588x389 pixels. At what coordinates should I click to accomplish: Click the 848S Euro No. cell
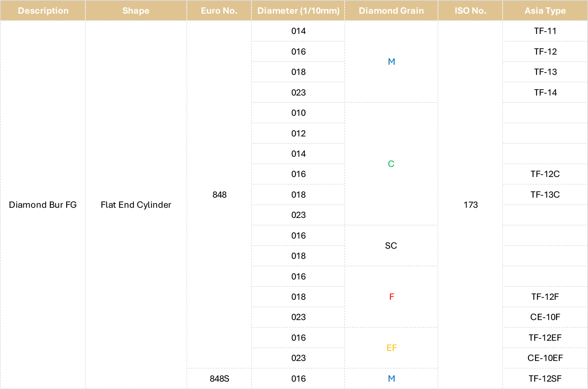point(219,378)
